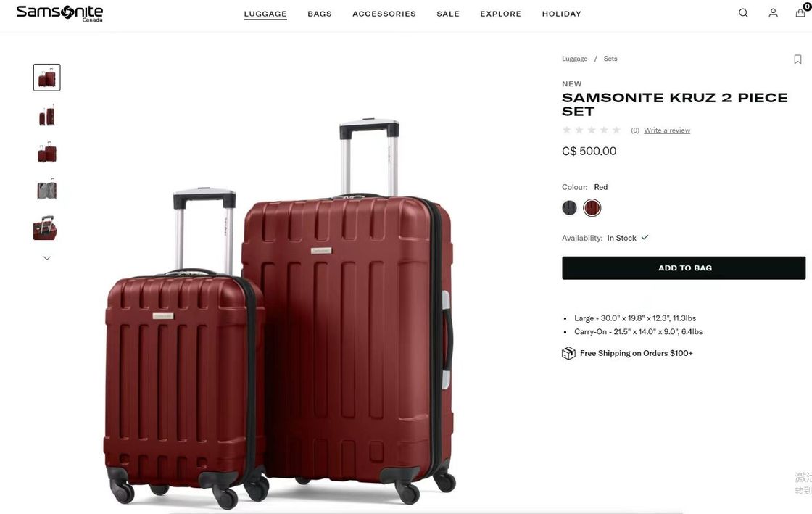Click the free shipping box icon

568,353
